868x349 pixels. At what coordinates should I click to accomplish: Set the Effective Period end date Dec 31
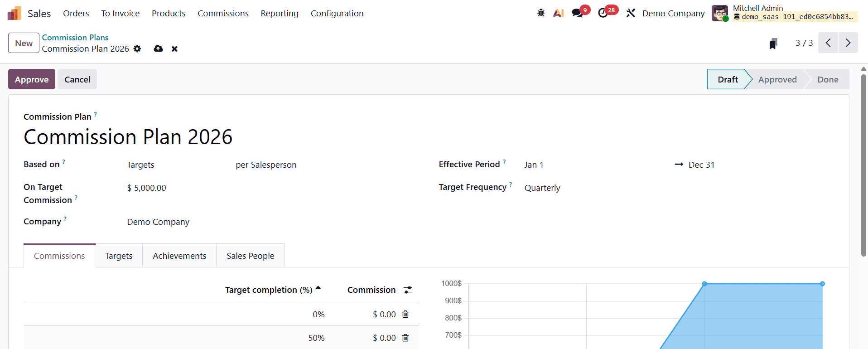[x=701, y=165]
